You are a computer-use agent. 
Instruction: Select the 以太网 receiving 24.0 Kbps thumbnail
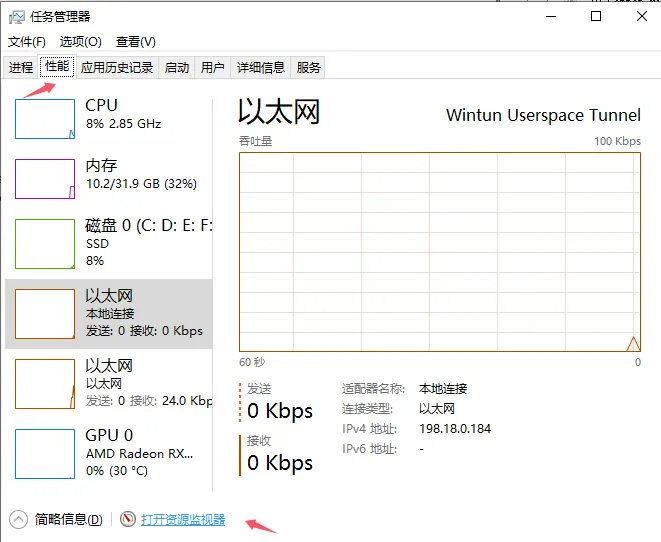45,384
